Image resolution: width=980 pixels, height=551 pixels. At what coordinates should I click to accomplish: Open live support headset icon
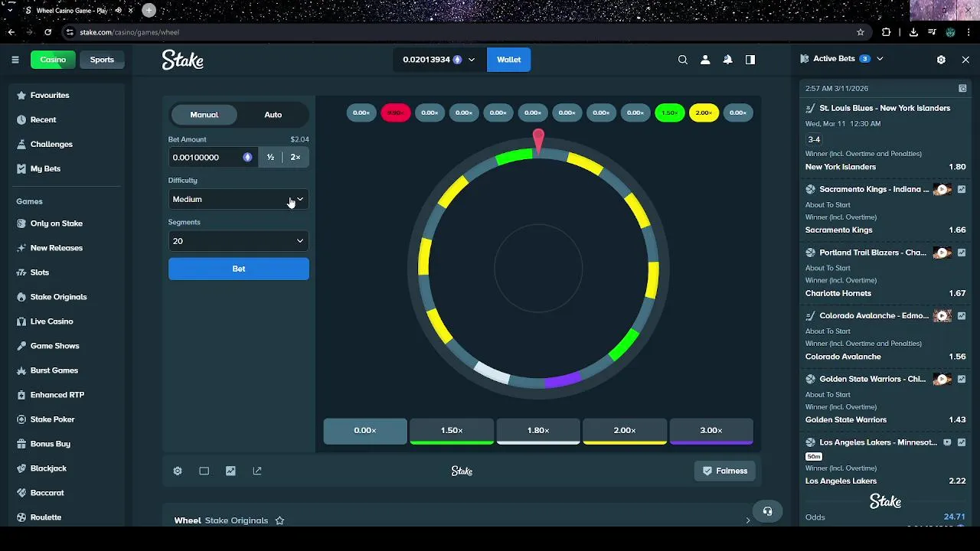(x=767, y=511)
